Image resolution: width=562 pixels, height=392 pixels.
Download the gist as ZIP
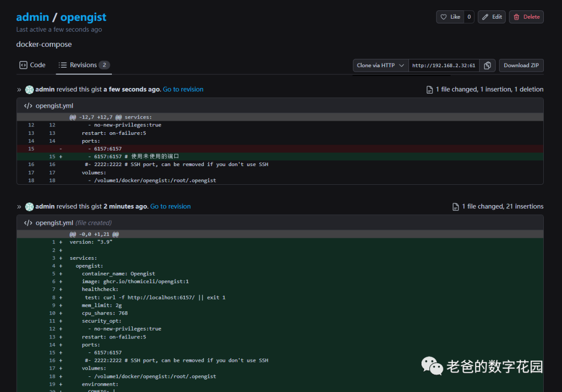(521, 65)
